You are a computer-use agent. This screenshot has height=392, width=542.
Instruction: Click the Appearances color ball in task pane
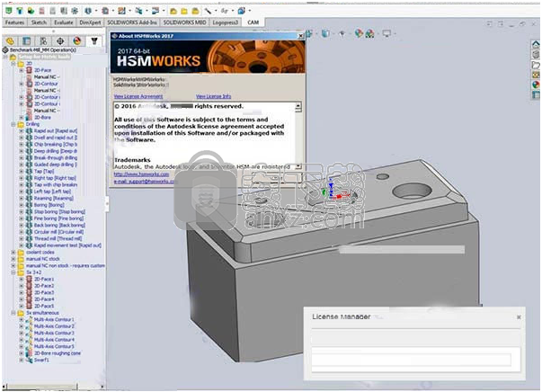(x=536, y=85)
